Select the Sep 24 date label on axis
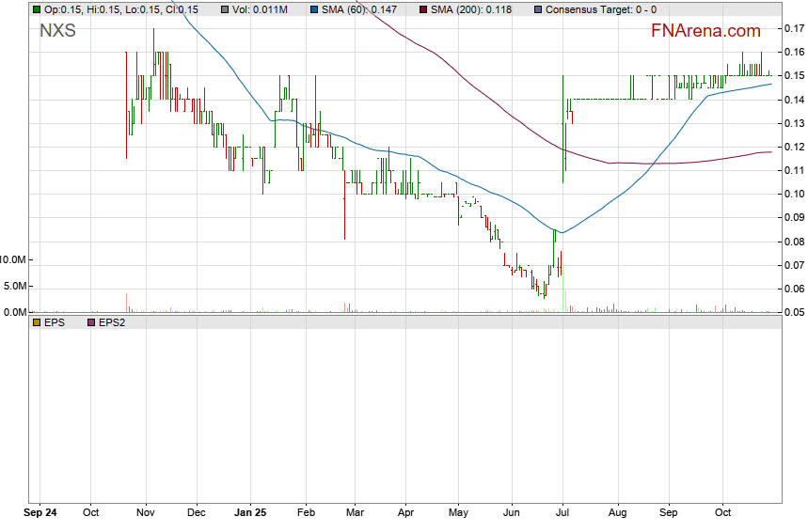The width and height of the screenshot is (808, 532). (39, 513)
